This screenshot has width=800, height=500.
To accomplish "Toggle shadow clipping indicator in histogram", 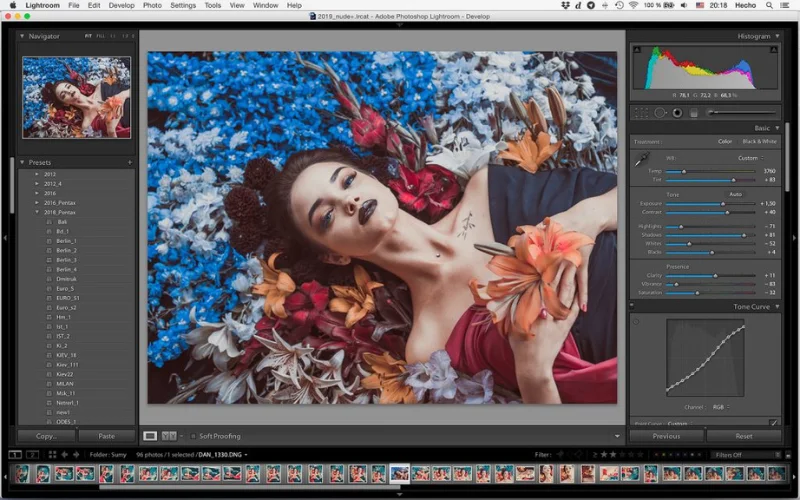I will tap(637, 48).
